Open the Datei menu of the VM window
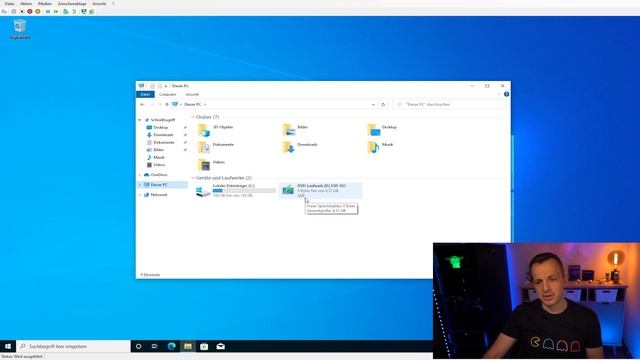The image size is (640, 360). pyautogui.click(x=9, y=4)
